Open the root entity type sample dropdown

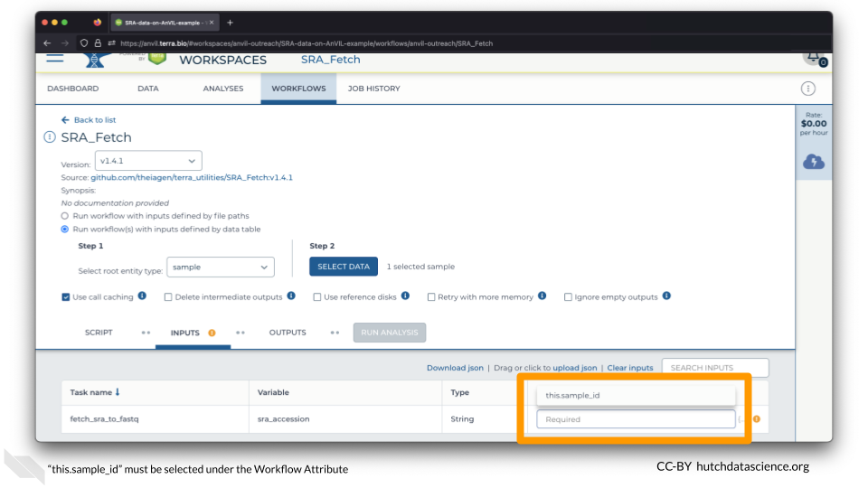pyautogui.click(x=221, y=267)
